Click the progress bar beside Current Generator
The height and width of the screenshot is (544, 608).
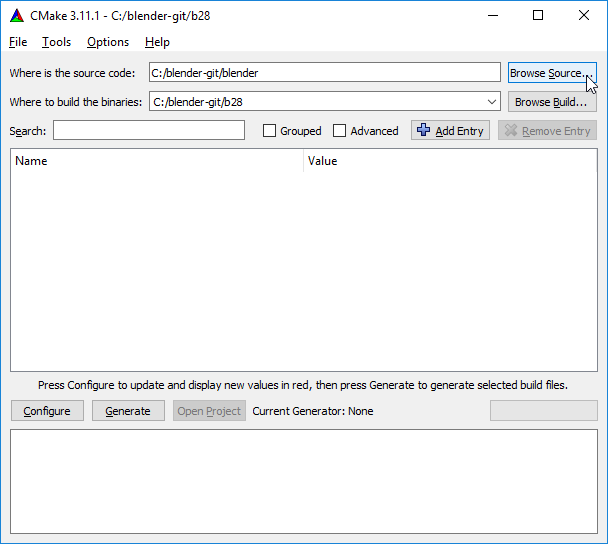(x=544, y=411)
